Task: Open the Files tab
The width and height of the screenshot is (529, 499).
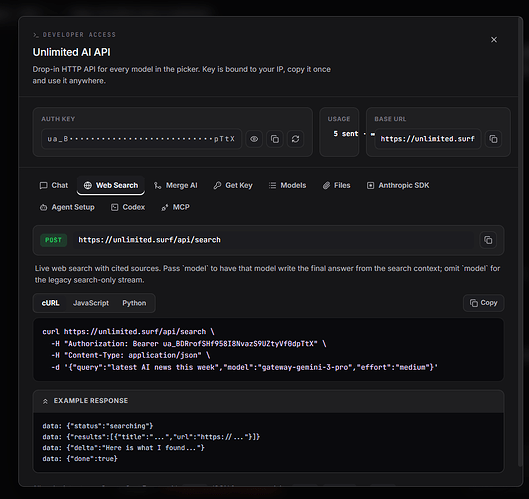Action: coord(336,185)
